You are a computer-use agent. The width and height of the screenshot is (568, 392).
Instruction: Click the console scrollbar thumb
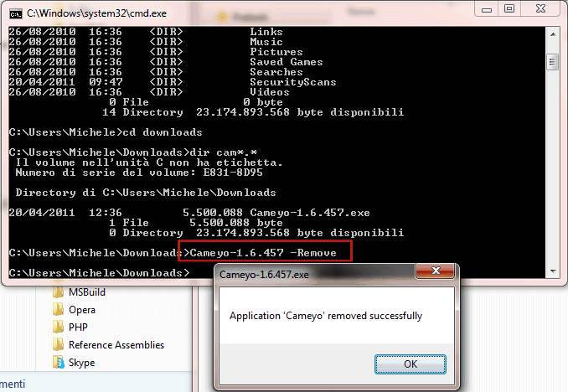[552, 62]
